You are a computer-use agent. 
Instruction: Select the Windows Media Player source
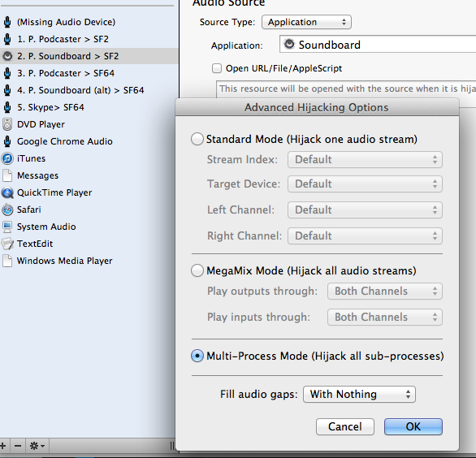click(x=89, y=261)
